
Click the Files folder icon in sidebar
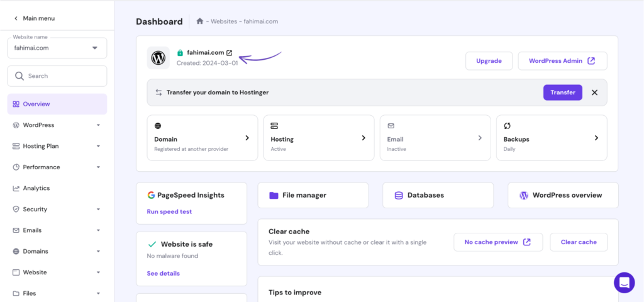pyautogui.click(x=16, y=293)
